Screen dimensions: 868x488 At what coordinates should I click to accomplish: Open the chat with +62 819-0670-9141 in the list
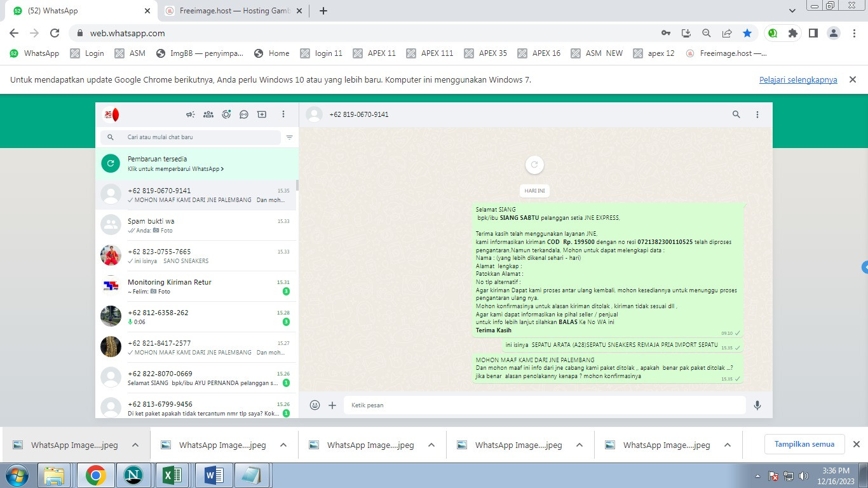tap(196, 195)
